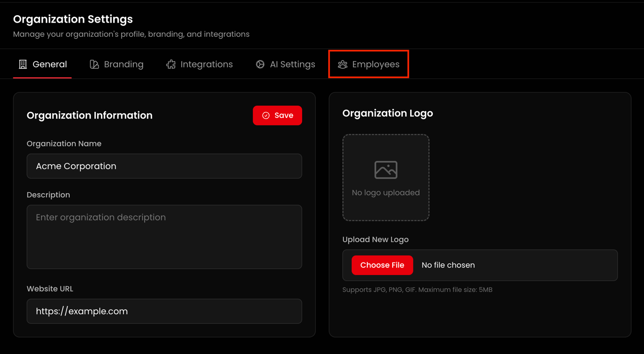Click the "Organization Name" field label

64,144
